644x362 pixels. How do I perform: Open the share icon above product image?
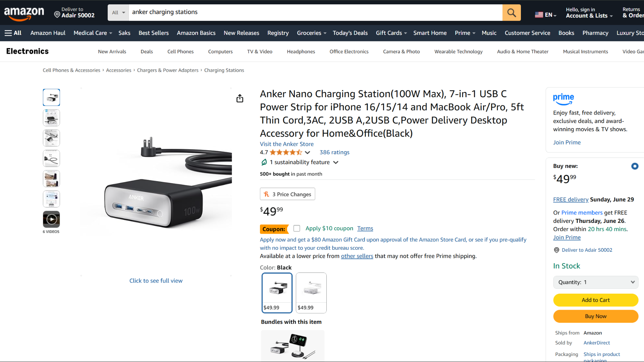coord(240,98)
